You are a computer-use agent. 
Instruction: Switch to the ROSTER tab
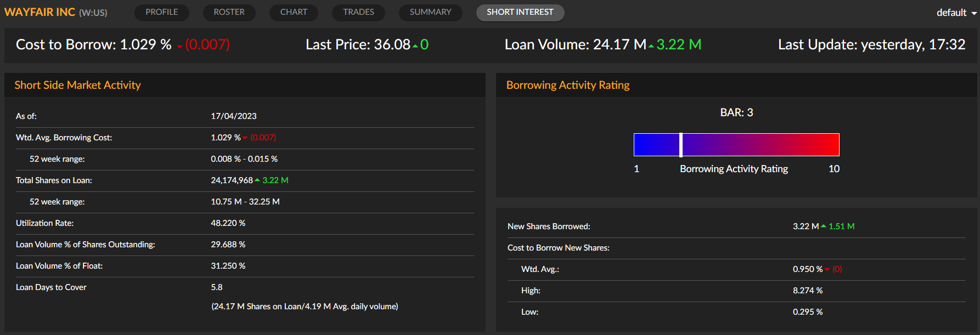tap(229, 13)
